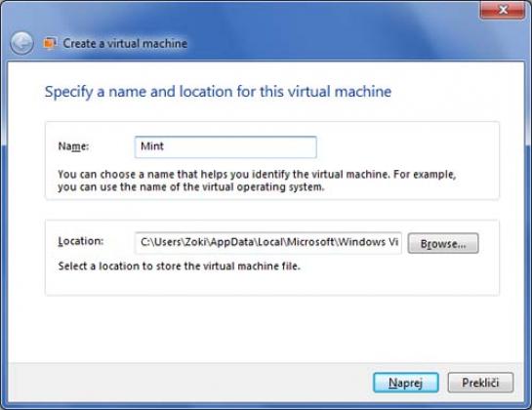The width and height of the screenshot is (532, 410).
Task: Click the 'Select a location to store' hint
Action: click(180, 266)
